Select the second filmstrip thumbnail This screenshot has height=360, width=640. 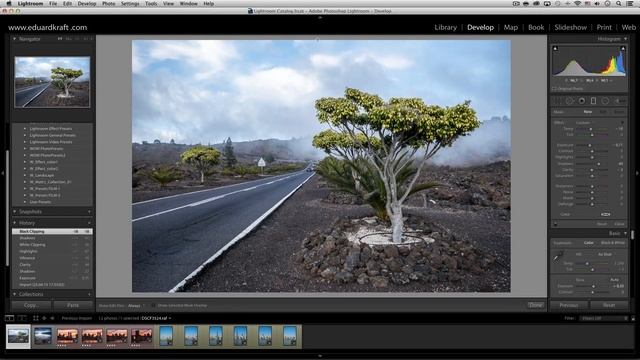pyautogui.click(x=43, y=336)
